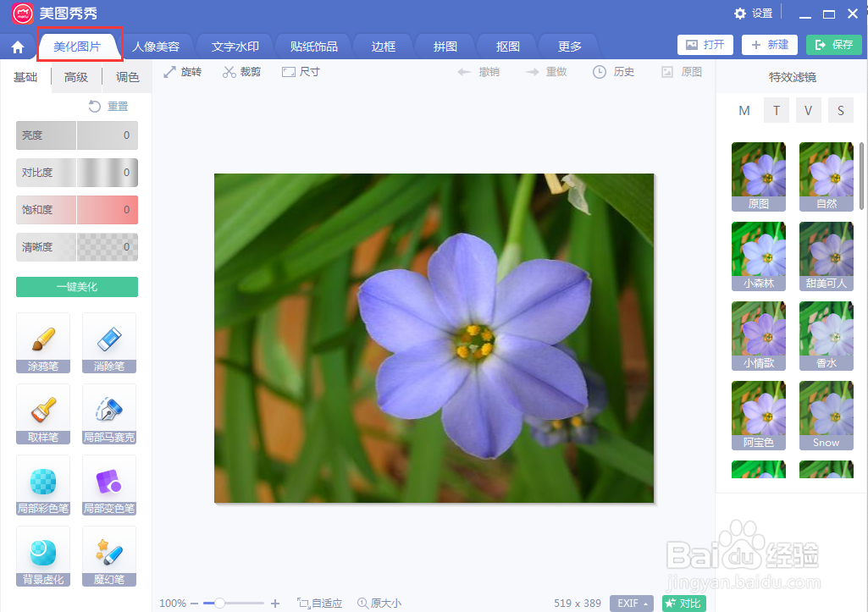Select the 消除笔 eraser tool

pyautogui.click(x=108, y=343)
